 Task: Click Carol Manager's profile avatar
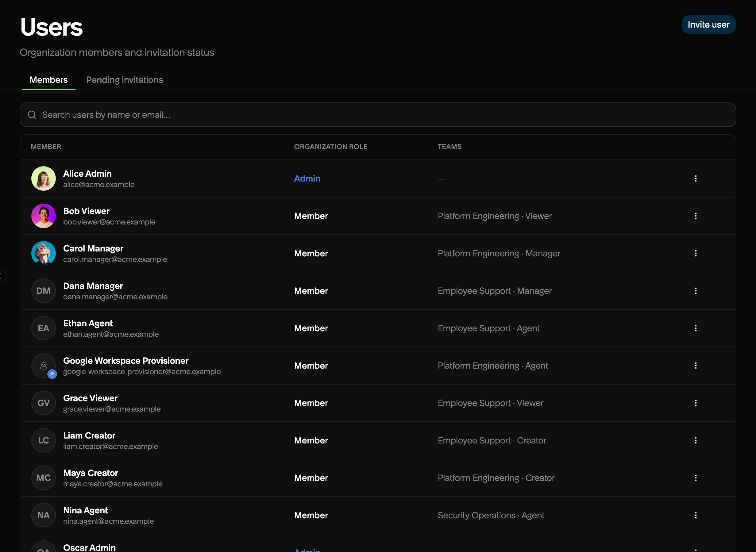coord(44,253)
